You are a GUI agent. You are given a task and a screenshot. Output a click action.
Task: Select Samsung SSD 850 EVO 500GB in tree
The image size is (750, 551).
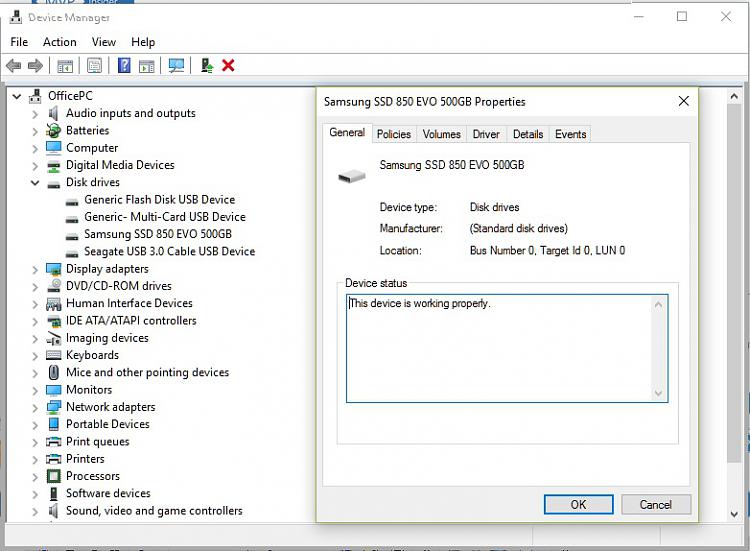(x=158, y=234)
